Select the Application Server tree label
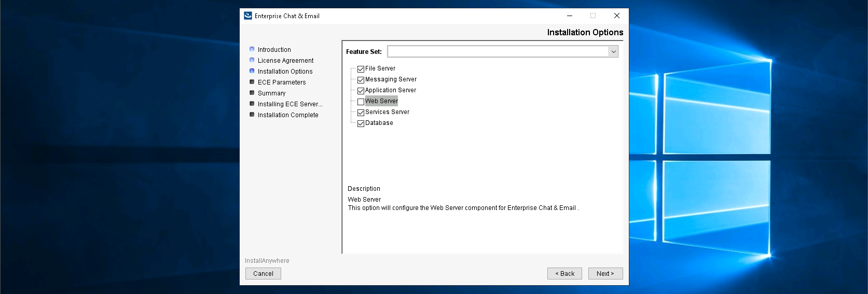 (x=390, y=90)
